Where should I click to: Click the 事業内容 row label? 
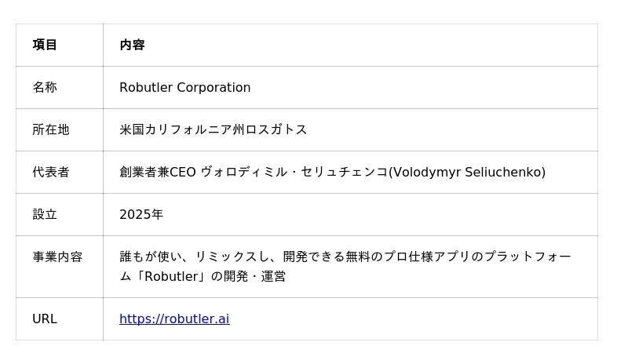pyautogui.click(x=57, y=257)
